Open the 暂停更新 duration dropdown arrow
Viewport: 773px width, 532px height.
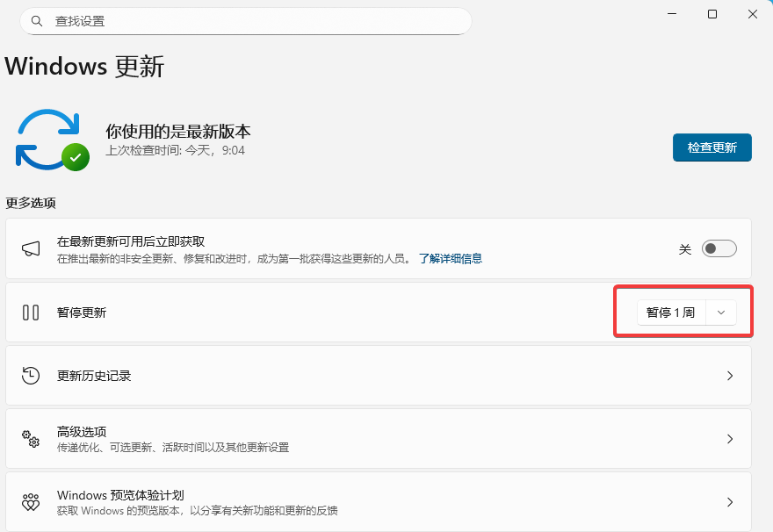[x=720, y=312]
